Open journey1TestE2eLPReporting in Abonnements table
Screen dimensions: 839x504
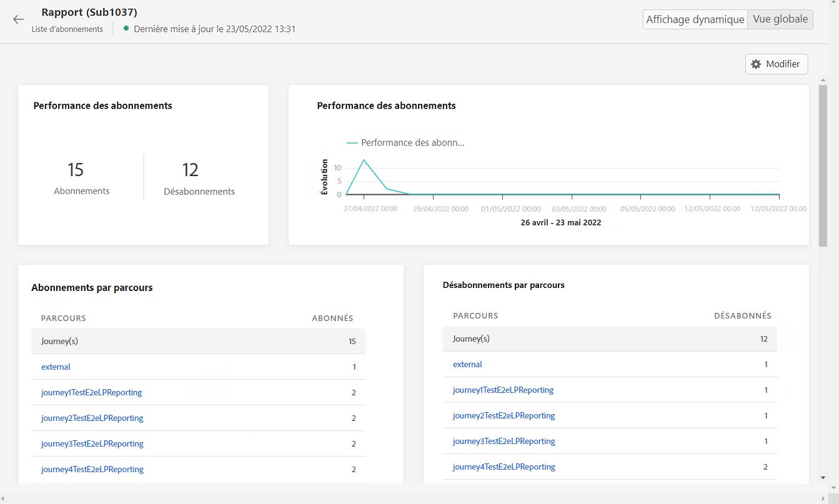pos(92,393)
